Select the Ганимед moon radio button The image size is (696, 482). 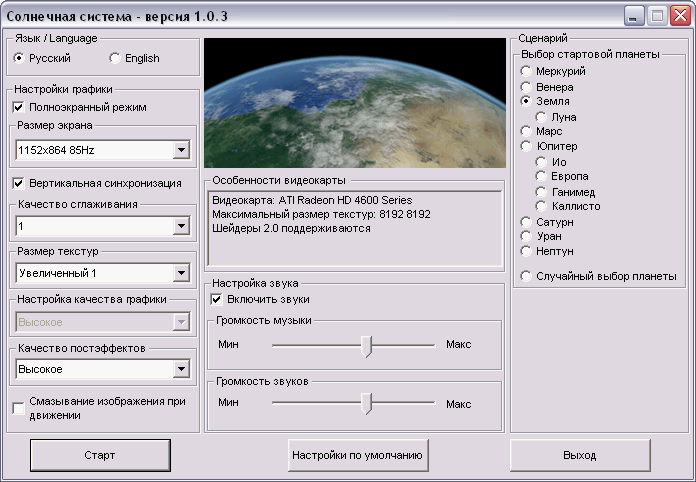541,192
